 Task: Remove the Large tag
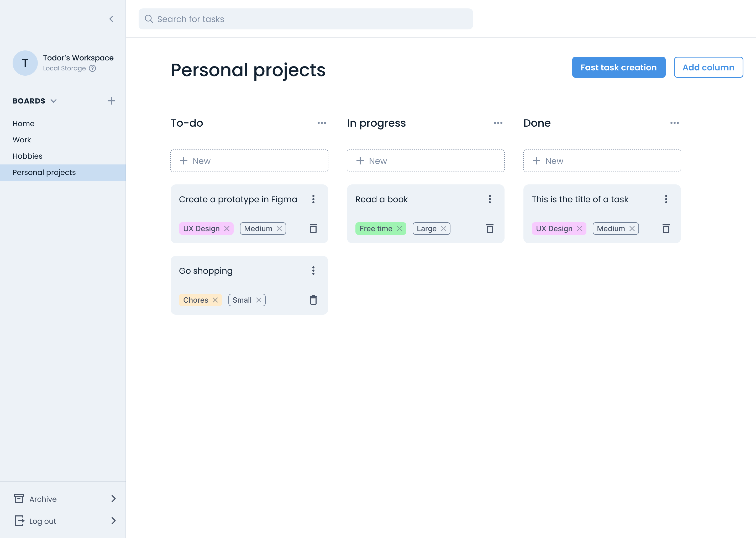(x=444, y=229)
